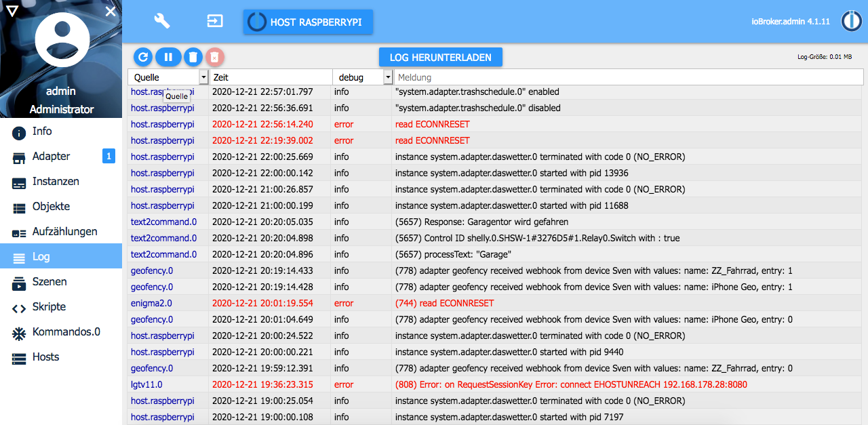Click message 'trashschedule.0 enabled'
868x425 pixels.
click(477, 92)
